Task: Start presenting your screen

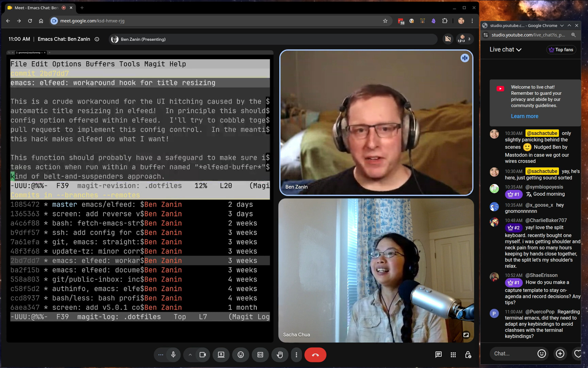Action: coord(221,355)
